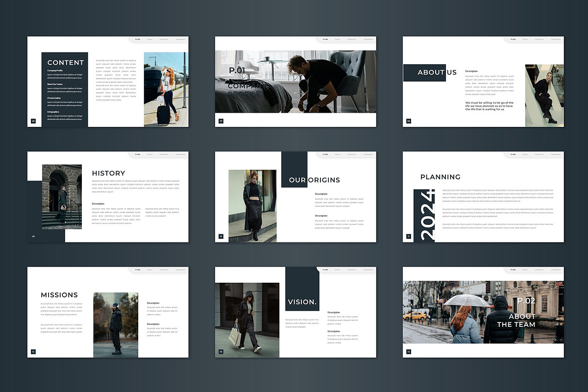
Task: Select 'Company Profile' in CONTENT slide list
Action: coord(55,71)
